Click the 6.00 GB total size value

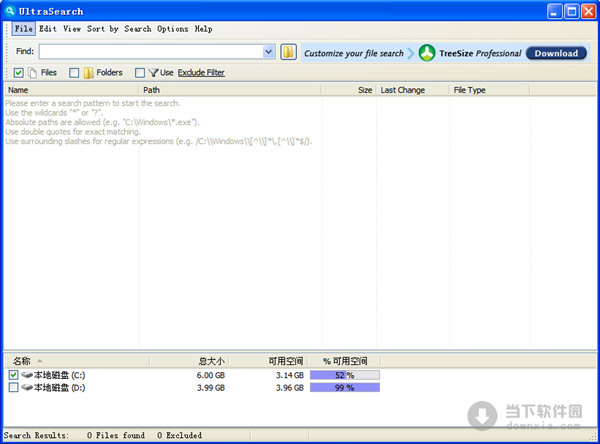[x=211, y=375]
